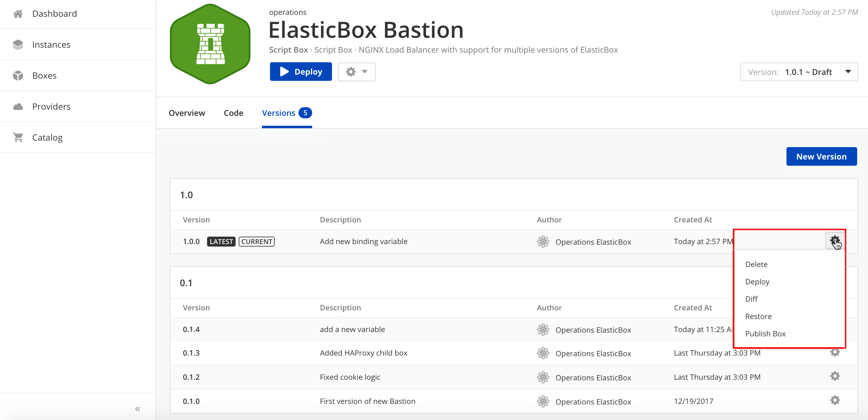The image size is (868, 420).
Task: Open the gear menu for version 0.1.0
Action: pyautogui.click(x=835, y=400)
